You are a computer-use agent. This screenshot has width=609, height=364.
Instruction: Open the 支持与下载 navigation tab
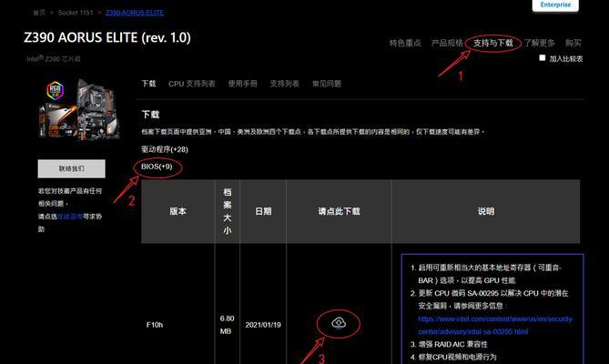coord(492,43)
